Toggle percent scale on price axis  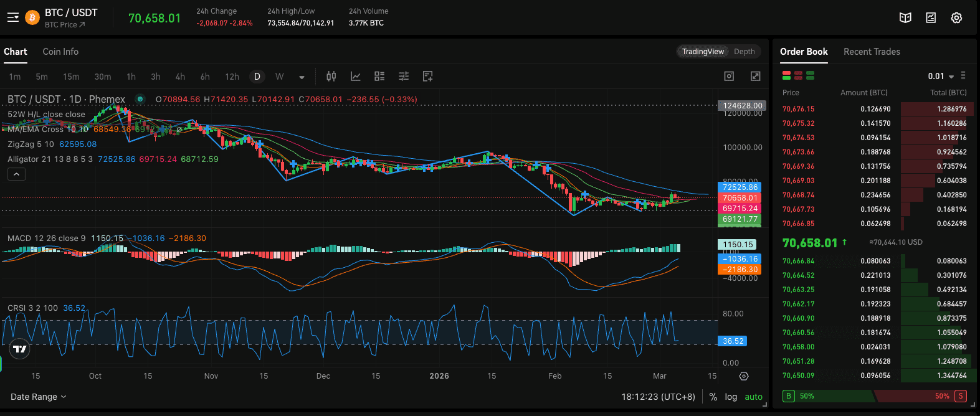click(x=713, y=397)
